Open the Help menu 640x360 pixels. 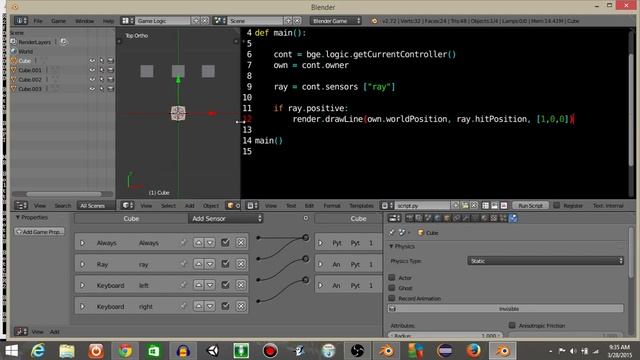coord(108,21)
